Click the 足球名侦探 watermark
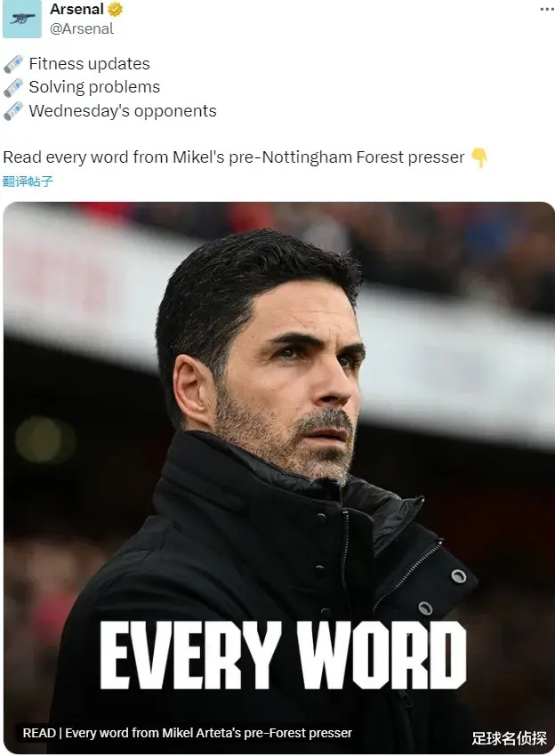555x756 pixels. click(509, 738)
